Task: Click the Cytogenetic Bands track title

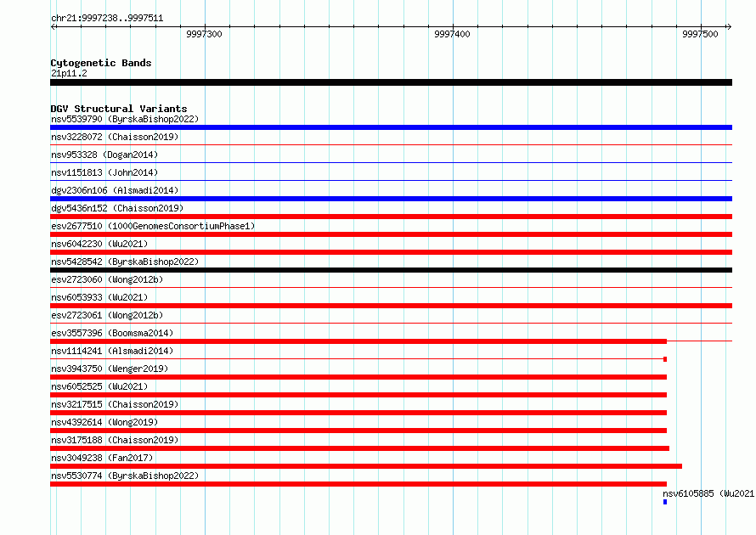Action: point(101,63)
